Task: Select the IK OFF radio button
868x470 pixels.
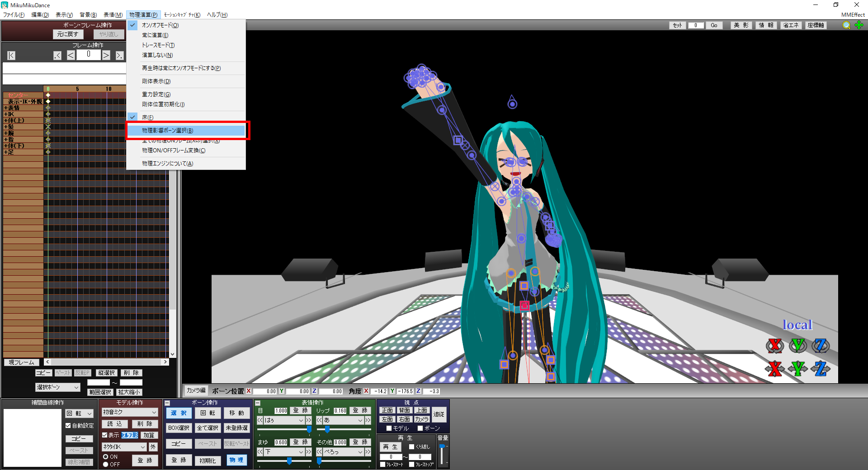Action: tap(106, 465)
